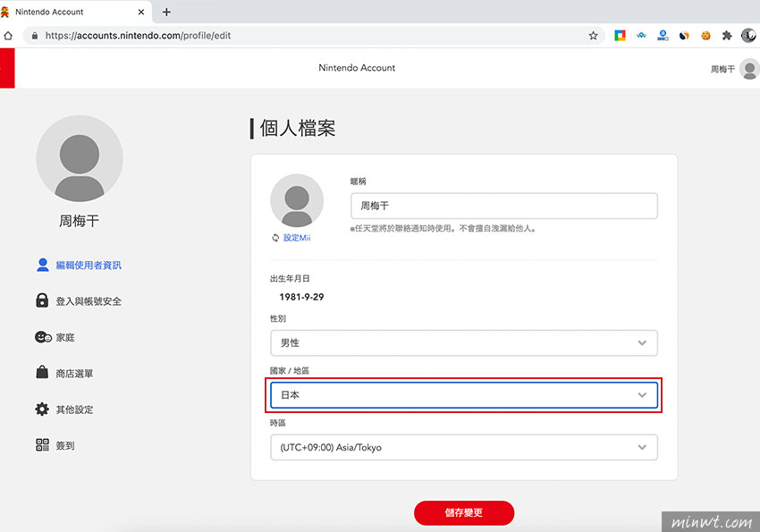This screenshot has height=532, width=760.
Task: Click the address bar URL
Action: (x=138, y=36)
